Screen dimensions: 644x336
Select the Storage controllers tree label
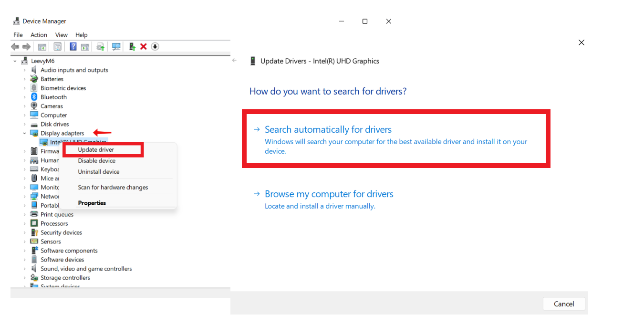pyautogui.click(x=65, y=278)
